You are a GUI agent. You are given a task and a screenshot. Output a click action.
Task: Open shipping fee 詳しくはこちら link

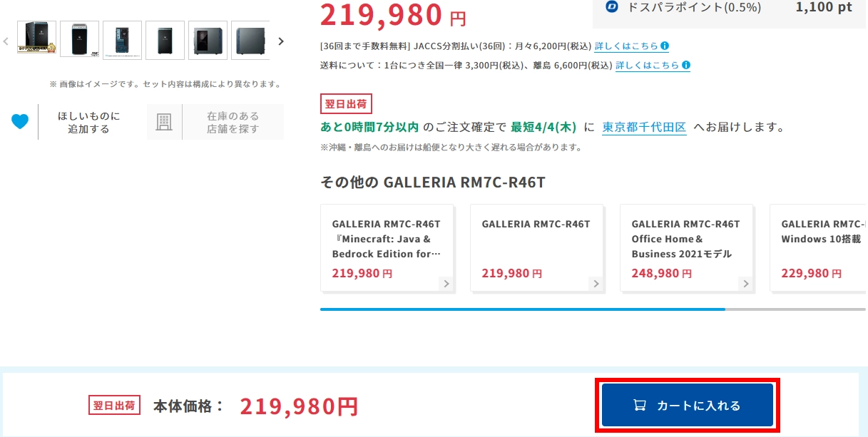(x=648, y=65)
